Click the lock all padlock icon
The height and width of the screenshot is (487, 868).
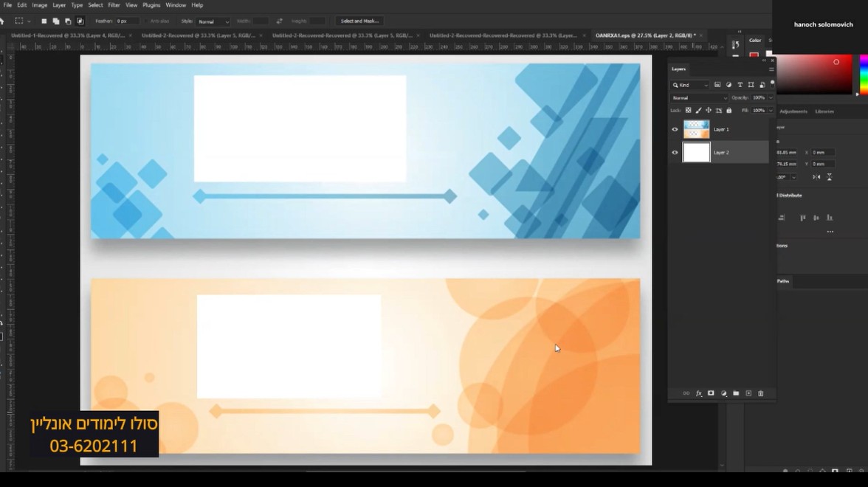click(x=729, y=111)
